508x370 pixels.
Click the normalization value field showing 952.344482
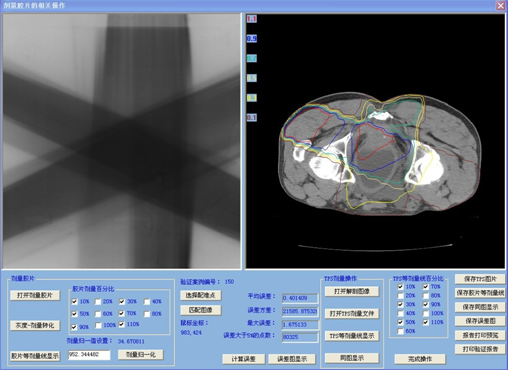tap(89, 355)
